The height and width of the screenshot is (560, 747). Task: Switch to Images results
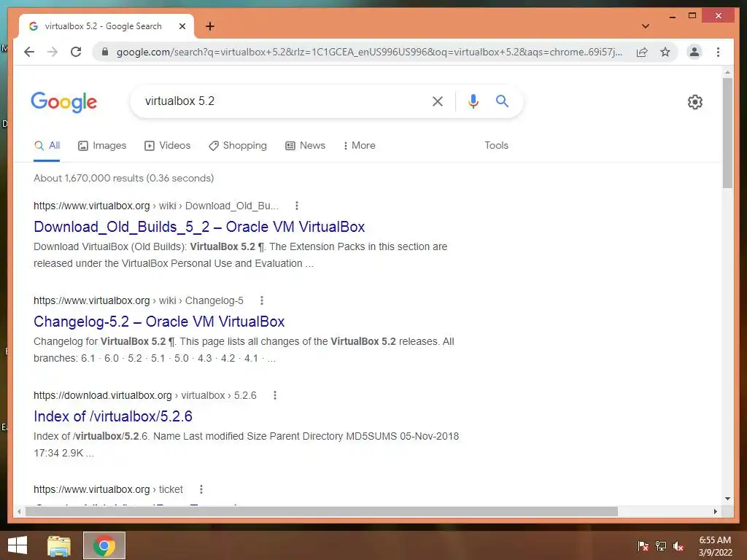[x=102, y=146]
